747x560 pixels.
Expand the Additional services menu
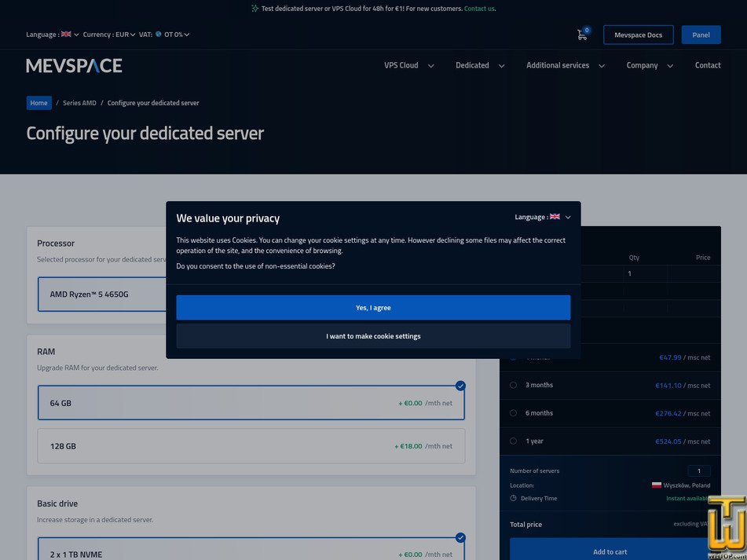pyautogui.click(x=566, y=66)
